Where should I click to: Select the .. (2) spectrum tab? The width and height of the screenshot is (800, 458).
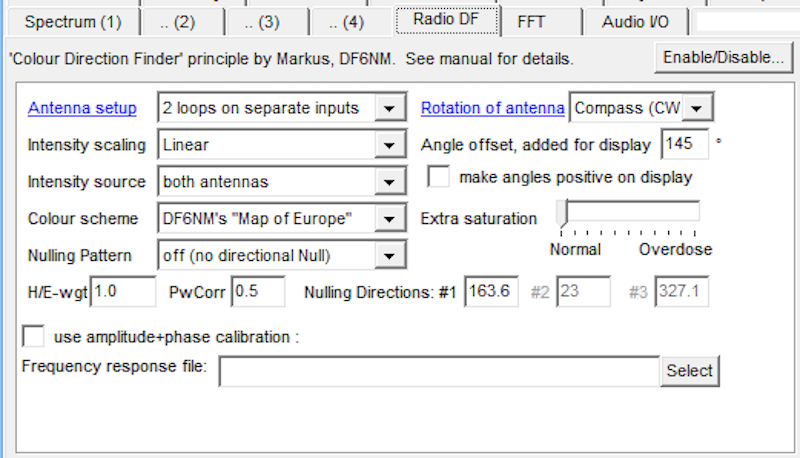(x=177, y=21)
